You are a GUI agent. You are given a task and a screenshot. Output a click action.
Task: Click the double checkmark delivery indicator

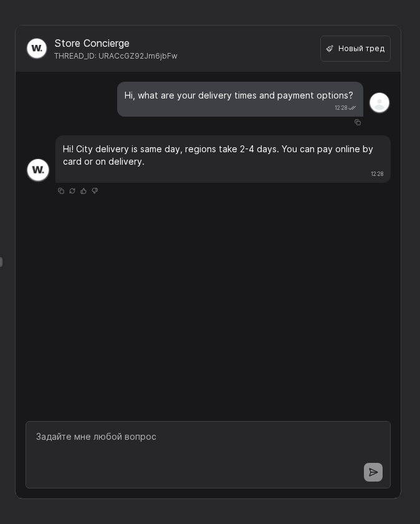[352, 107]
